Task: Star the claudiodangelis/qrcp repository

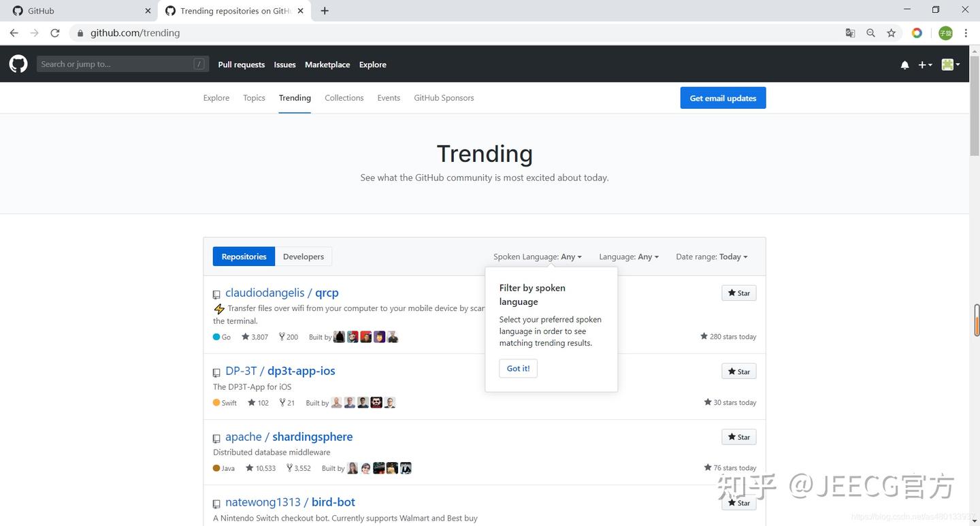Action: click(x=738, y=293)
